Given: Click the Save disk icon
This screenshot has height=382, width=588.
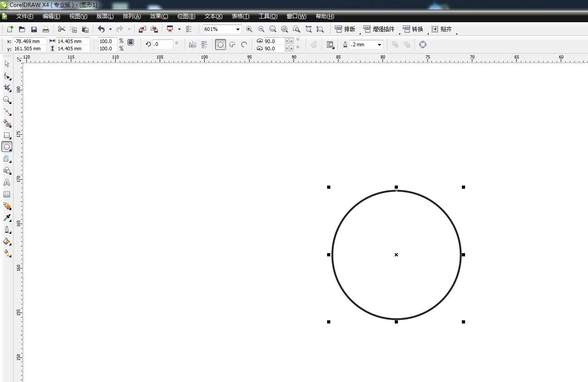Looking at the screenshot, I should pos(34,29).
